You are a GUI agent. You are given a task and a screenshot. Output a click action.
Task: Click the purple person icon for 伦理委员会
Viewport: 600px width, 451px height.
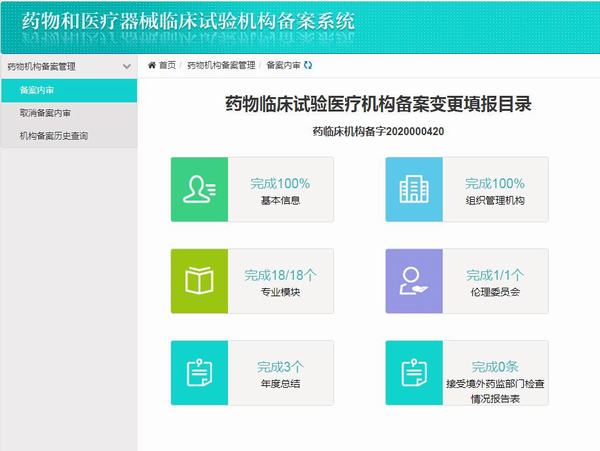pyautogui.click(x=414, y=281)
